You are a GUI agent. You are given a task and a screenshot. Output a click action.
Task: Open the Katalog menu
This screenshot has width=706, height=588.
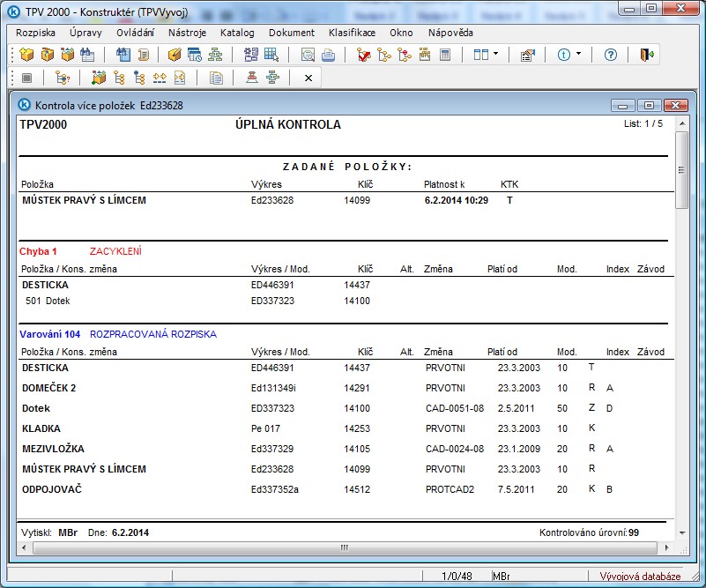coord(237,33)
